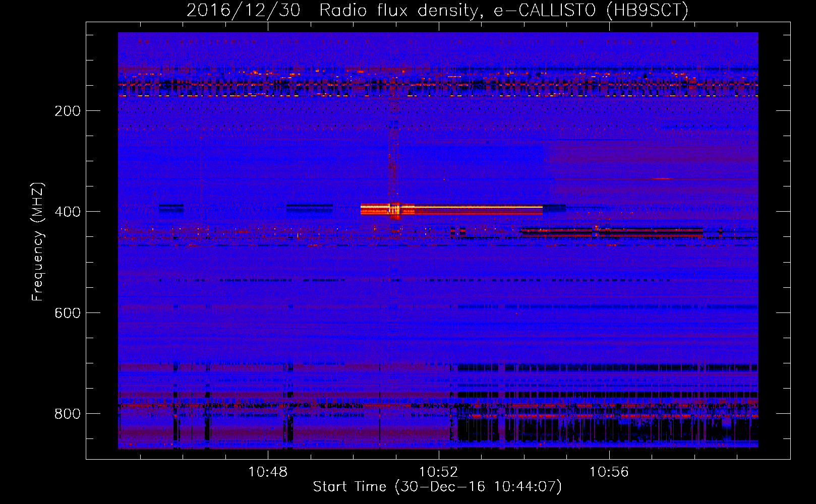Click the plot title text at the top
Screen dimensions: 816x504
click(437, 10)
